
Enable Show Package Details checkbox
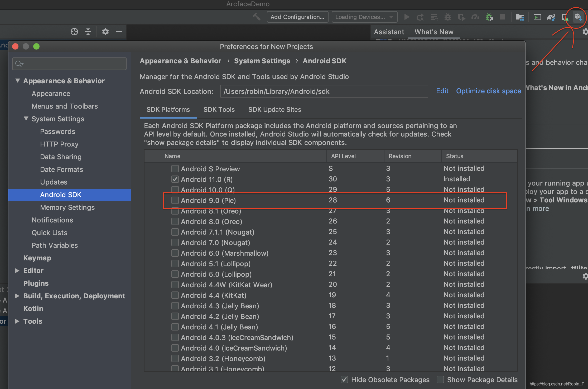[x=440, y=380]
